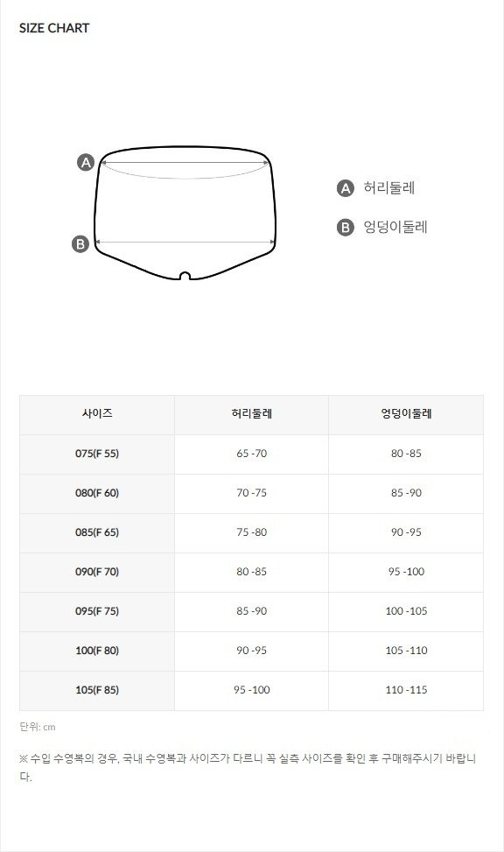The height and width of the screenshot is (852, 504).
Task: Click the 110 -115 hip measurement cell
Action: (406, 690)
